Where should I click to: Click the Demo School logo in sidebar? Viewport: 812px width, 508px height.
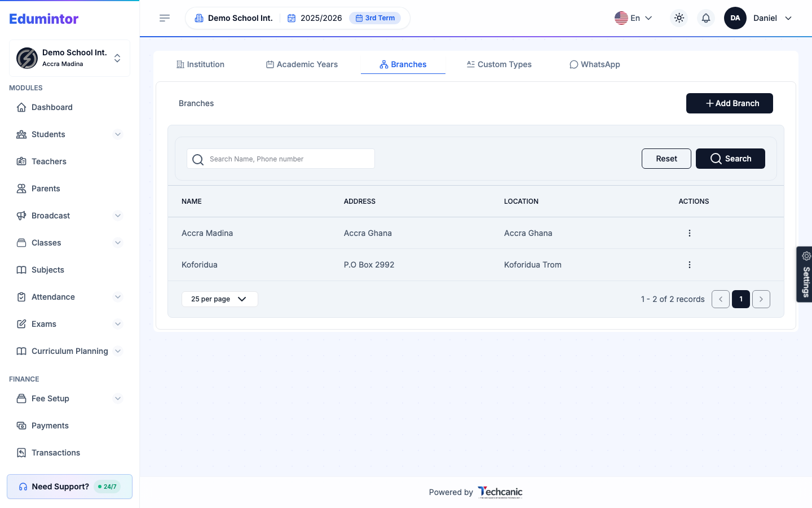pos(27,58)
